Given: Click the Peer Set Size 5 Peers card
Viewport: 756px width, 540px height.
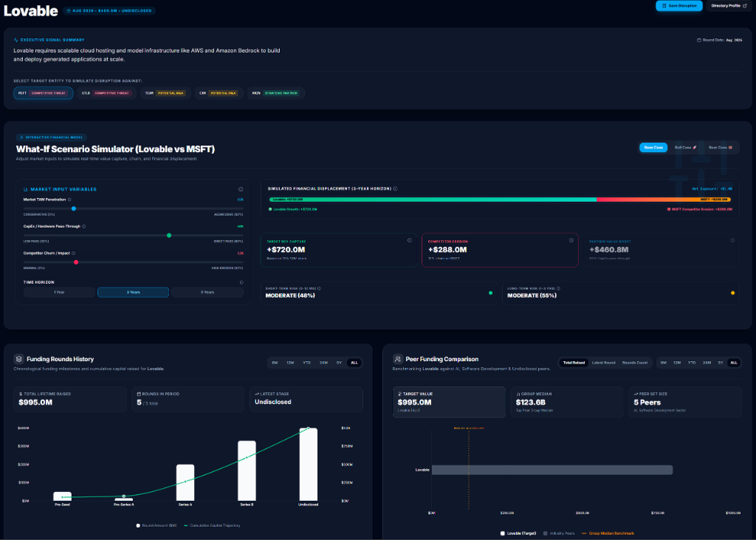Looking at the screenshot, I should pyautogui.click(x=685, y=402).
